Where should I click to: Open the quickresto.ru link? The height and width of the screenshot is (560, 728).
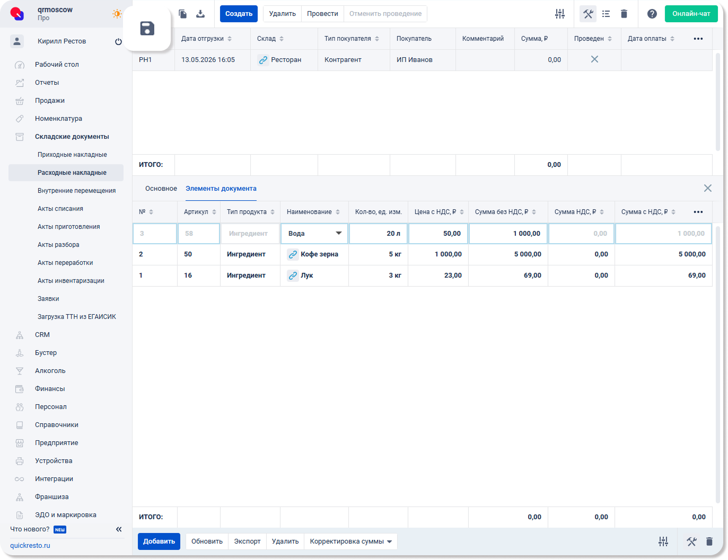click(30, 546)
